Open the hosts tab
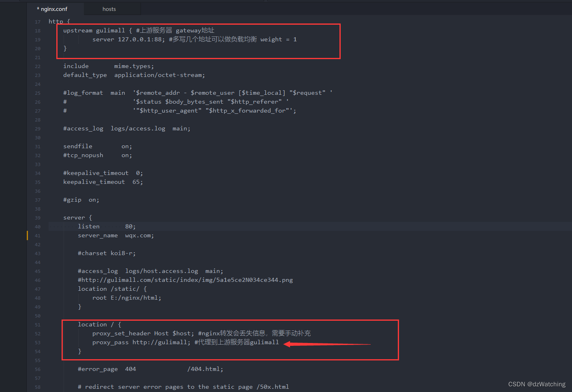Screen dimensions: 572x392 click(109, 9)
